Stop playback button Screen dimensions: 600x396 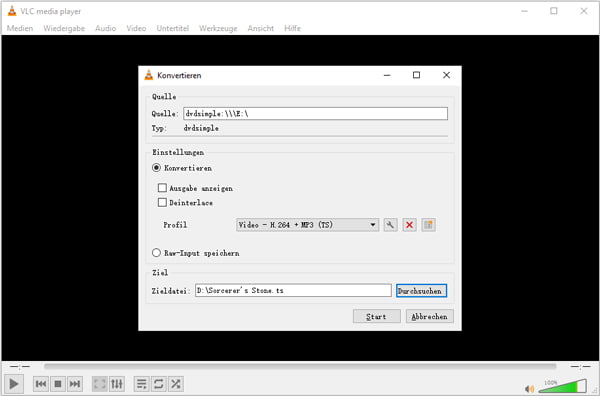click(x=58, y=384)
